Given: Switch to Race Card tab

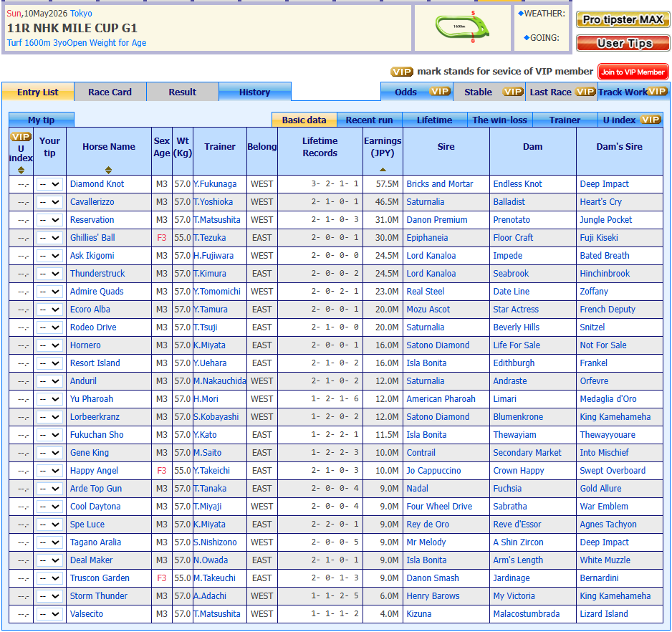Looking at the screenshot, I should (110, 92).
